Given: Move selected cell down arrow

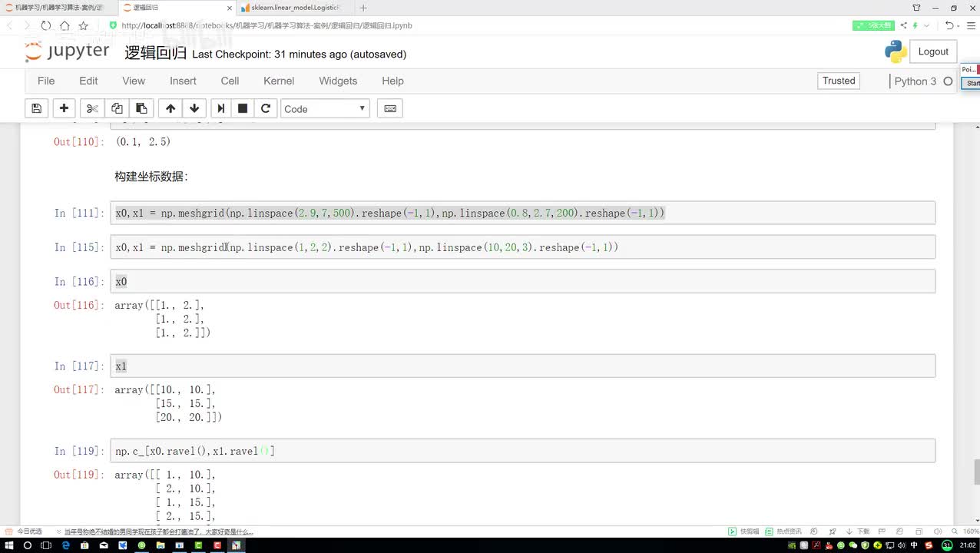Looking at the screenshot, I should 194,108.
